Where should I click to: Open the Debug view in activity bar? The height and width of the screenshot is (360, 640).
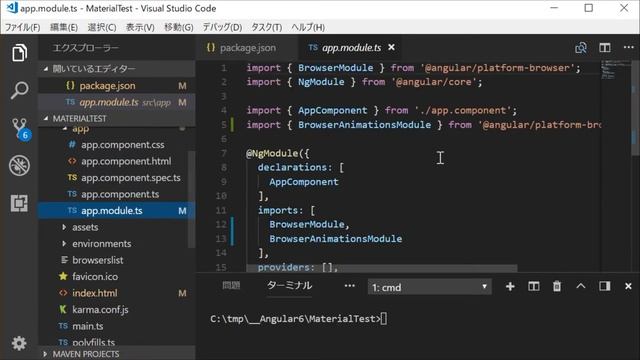(19, 166)
